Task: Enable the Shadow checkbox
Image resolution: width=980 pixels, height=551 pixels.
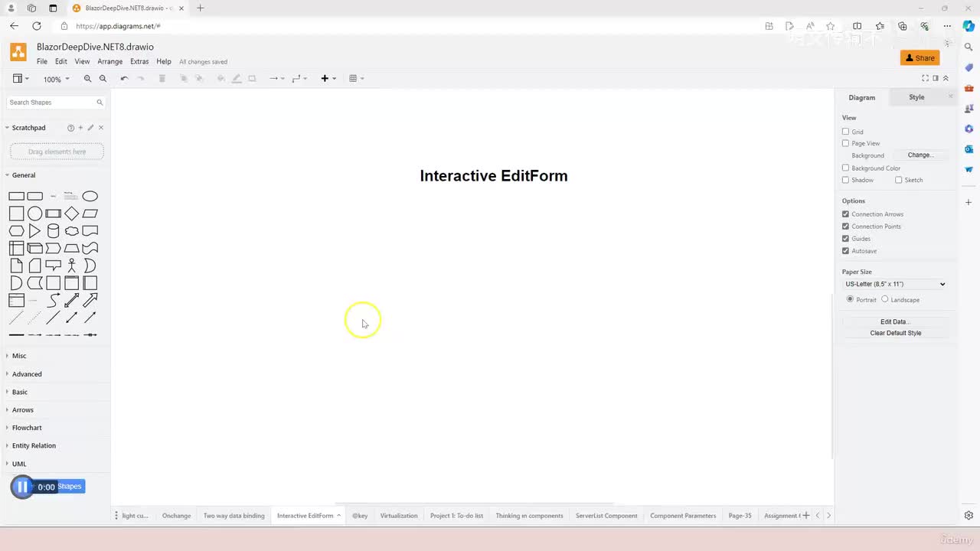Action: coord(845,180)
